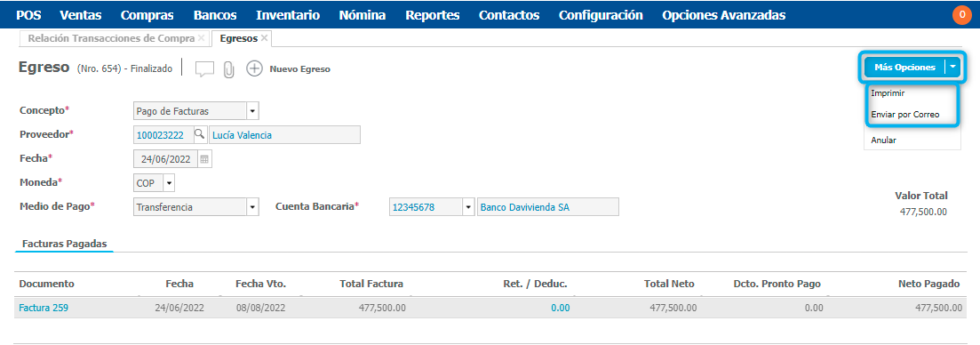Open the Medio de Pago dropdown

[252, 207]
